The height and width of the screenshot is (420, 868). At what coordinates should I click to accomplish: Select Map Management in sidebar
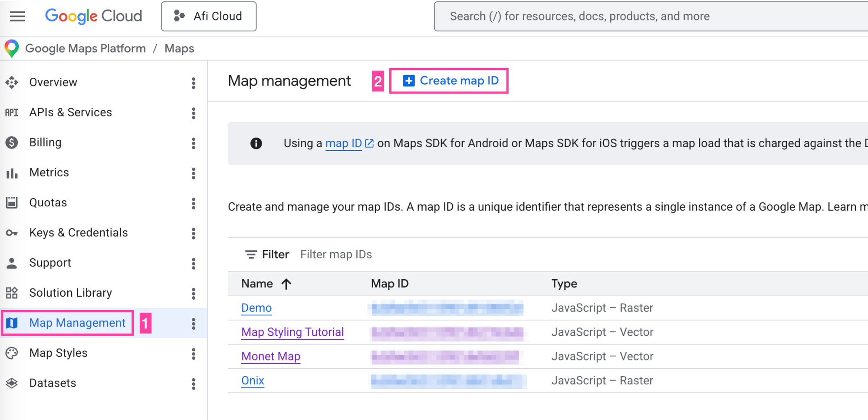(x=77, y=323)
